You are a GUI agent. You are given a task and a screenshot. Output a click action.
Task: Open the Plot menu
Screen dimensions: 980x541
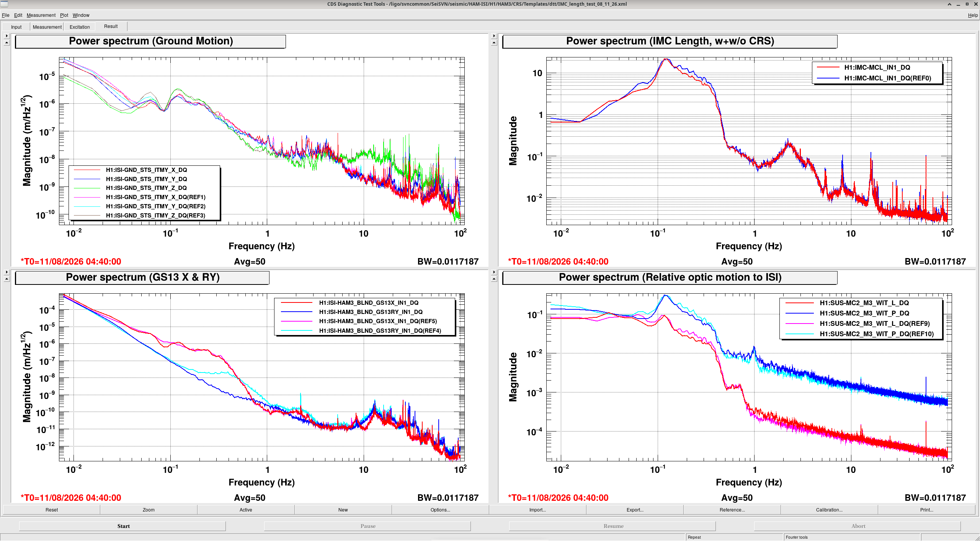64,15
